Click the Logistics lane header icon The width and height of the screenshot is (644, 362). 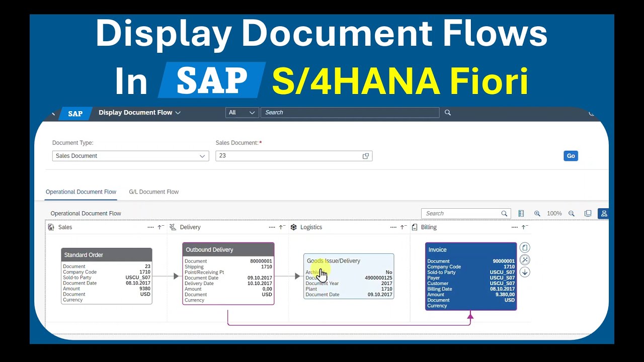(293, 227)
